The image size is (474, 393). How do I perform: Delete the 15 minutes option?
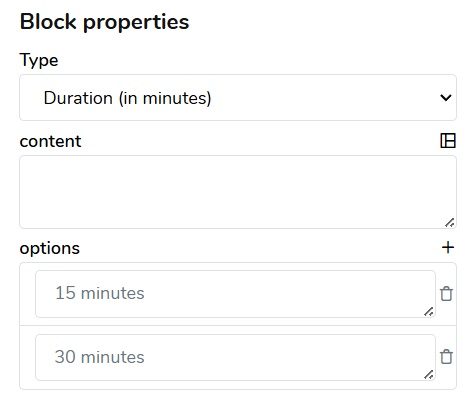(x=446, y=294)
